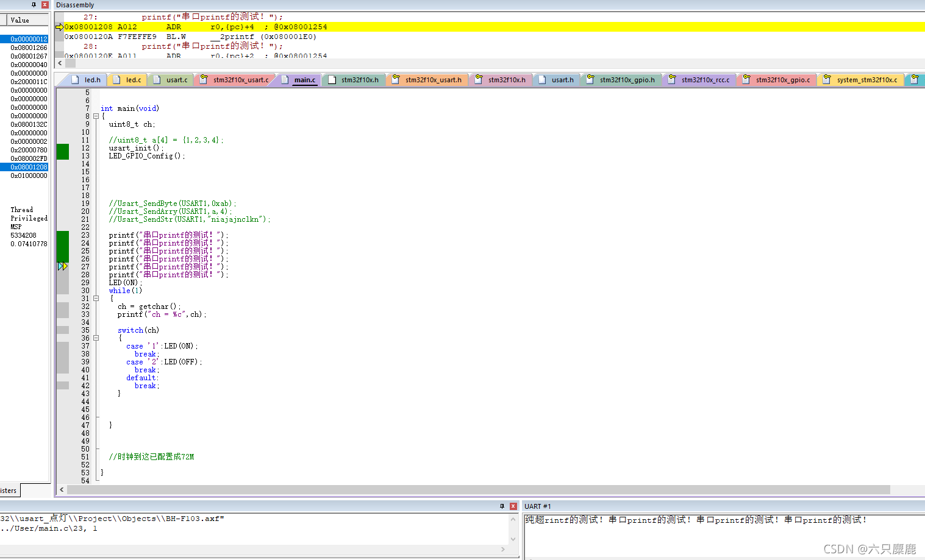
Task: Click line 12 usart_init call
Action: pyautogui.click(x=136, y=148)
